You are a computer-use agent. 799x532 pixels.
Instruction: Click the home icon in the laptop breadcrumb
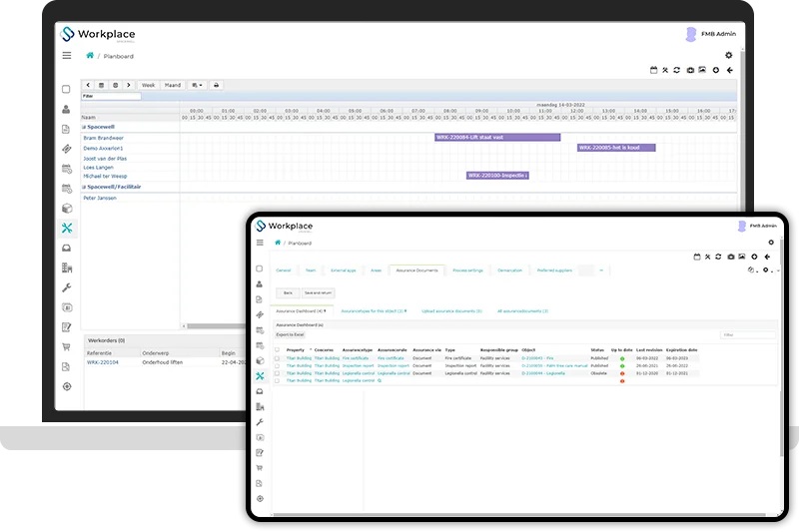(90, 56)
